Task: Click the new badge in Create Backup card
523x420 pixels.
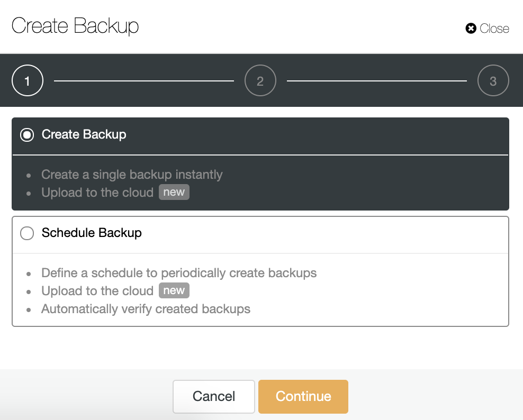Action: [x=174, y=192]
